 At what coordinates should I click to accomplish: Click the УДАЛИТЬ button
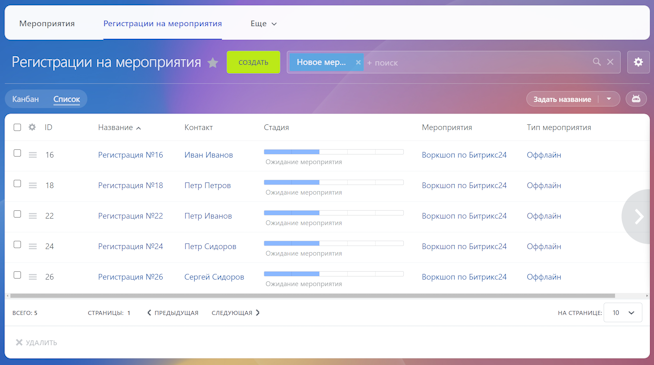point(36,342)
